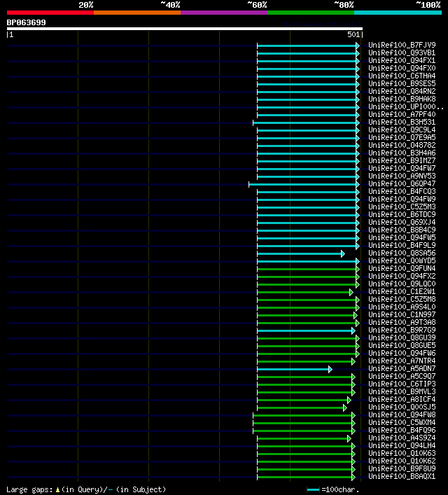
Task: Open the UniRef100_Q93VB1 hit
Action: [402, 53]
